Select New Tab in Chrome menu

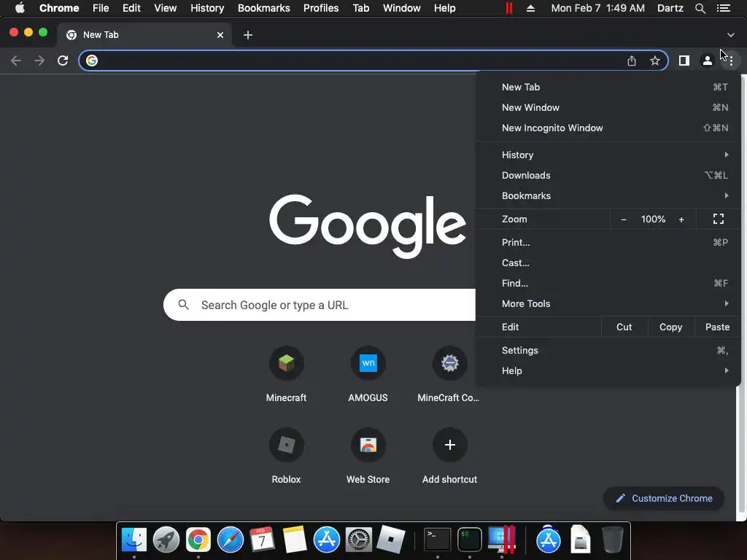608,87
